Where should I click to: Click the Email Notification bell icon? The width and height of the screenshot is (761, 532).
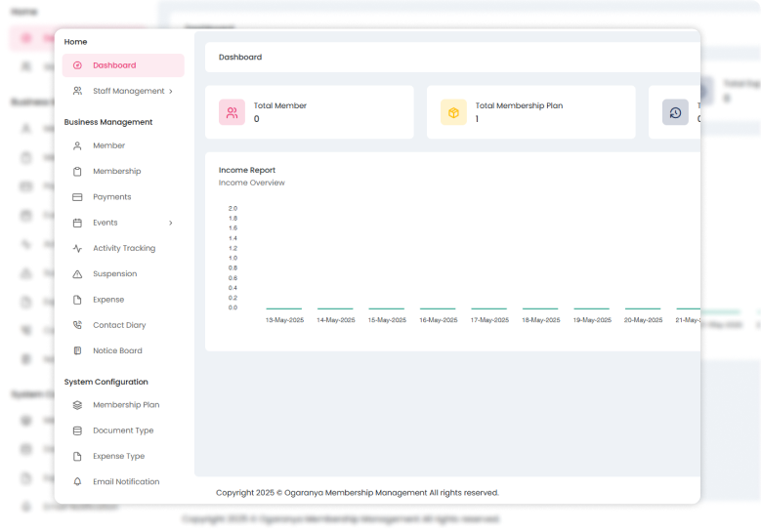78,481
